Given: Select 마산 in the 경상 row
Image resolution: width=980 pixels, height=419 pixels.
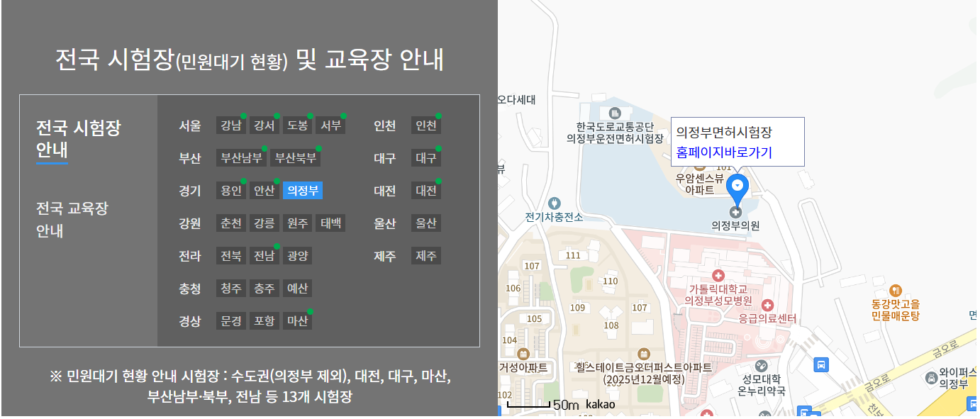Looking at the screenshot, I should 297,320.
